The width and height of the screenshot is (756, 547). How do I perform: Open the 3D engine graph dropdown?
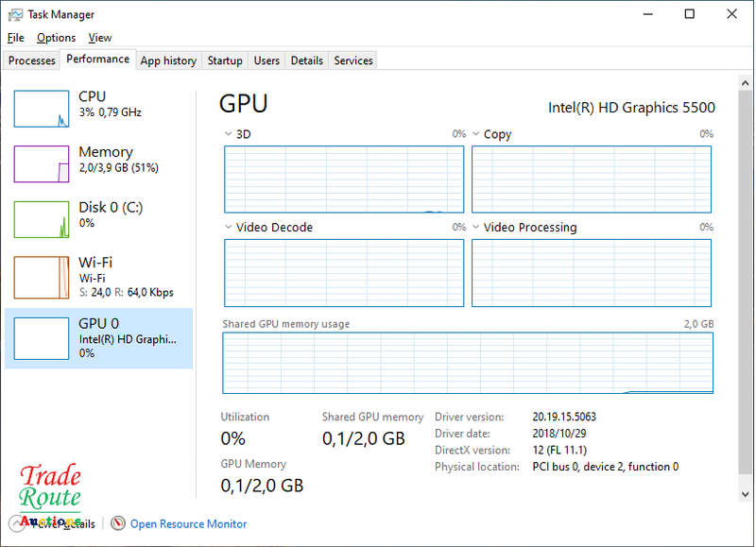(228, 134)
